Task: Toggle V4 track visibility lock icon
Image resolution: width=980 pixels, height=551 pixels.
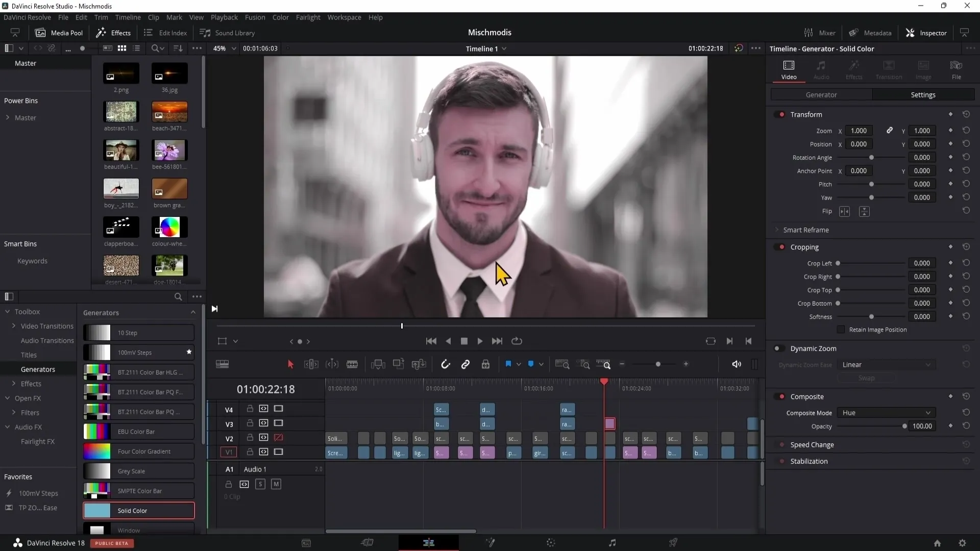Action: click(249, 408)
